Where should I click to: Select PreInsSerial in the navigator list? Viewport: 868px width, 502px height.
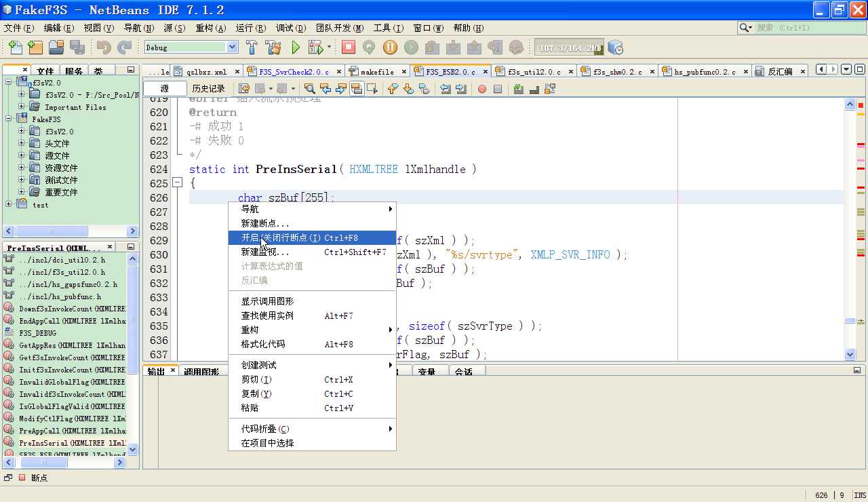(72, 443)
